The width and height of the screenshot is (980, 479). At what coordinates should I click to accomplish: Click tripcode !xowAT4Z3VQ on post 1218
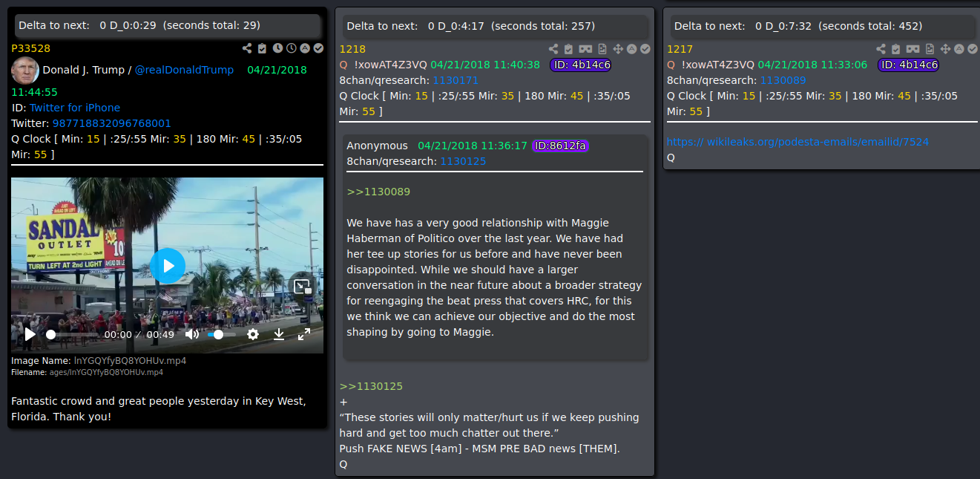click(390, 65)
